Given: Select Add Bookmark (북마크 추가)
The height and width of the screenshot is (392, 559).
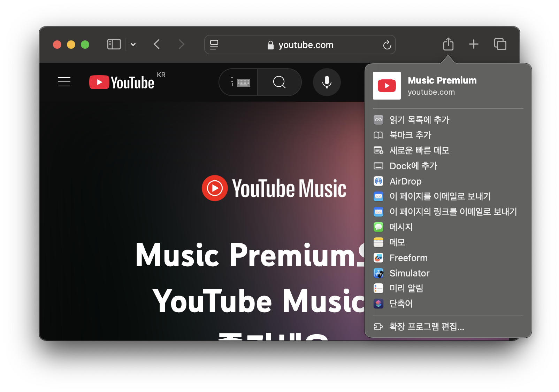Looking at the screenshot, I should [448, 135].
